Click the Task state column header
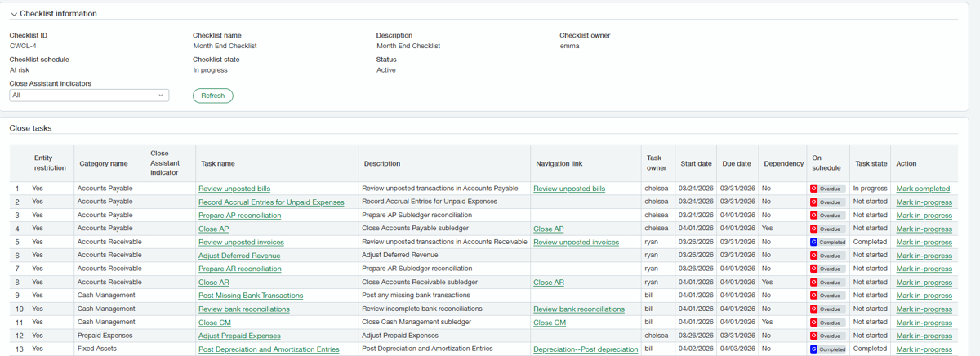The width and height of the screenshot is (980, 356). pyautogui.click(x=871, y=163)
